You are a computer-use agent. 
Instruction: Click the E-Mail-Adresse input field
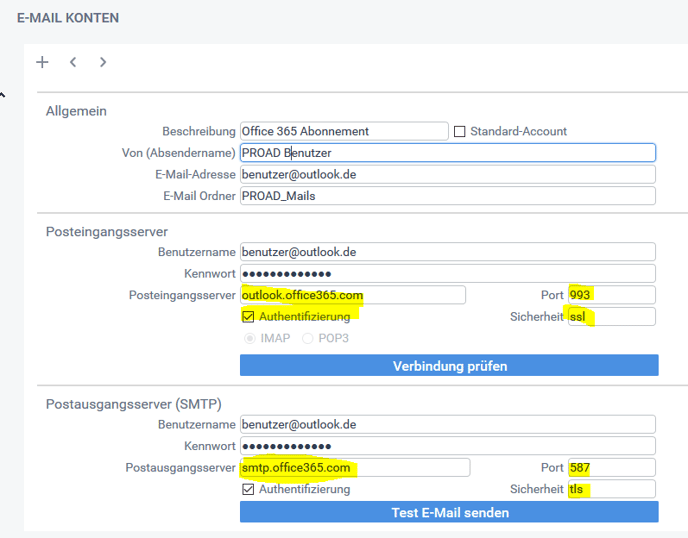(447, 174)
